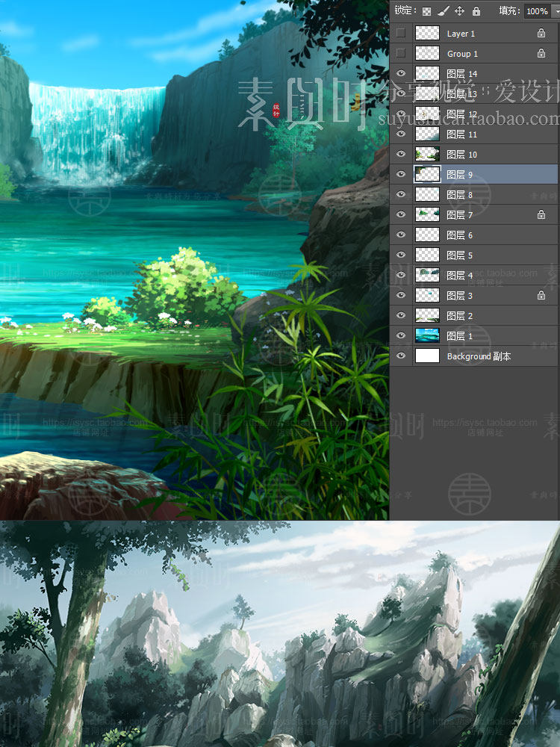This screenshot has height=747, width=560.
Task: Hide 图层 12 using its eye icon
Action: tap(401, 114)
